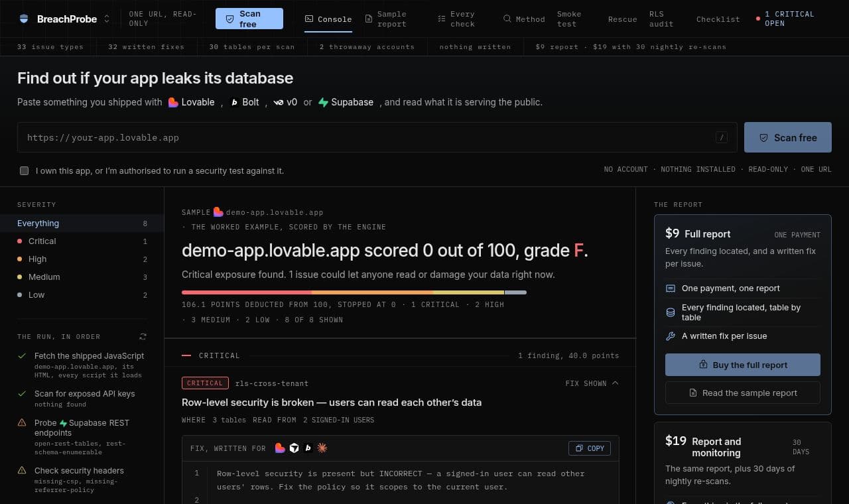The image size is (849, 504).
Task: Click the large Scan free button beside URL
Action: tap(787, 137)
